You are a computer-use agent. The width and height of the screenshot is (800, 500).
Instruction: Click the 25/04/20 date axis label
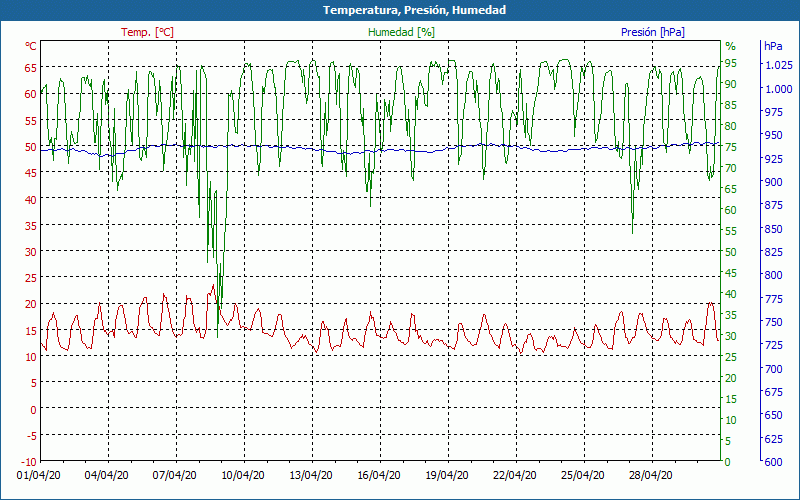click(583, 475)
